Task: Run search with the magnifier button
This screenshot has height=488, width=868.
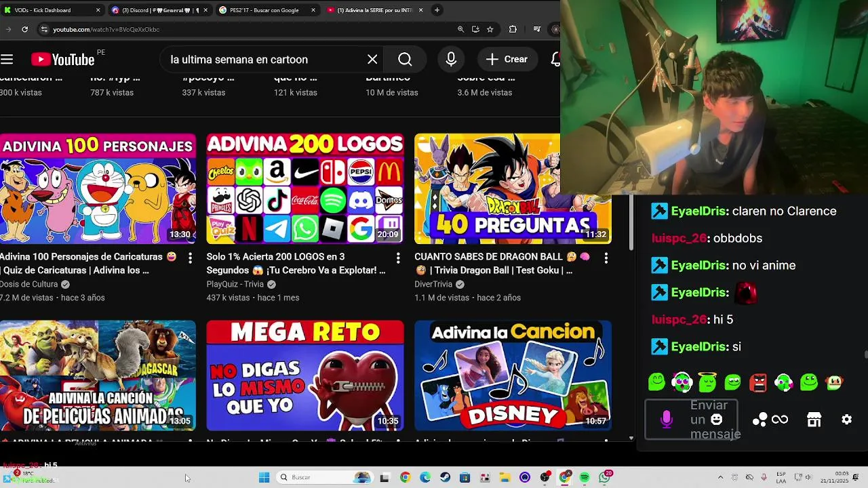Action: pos(405,60)
